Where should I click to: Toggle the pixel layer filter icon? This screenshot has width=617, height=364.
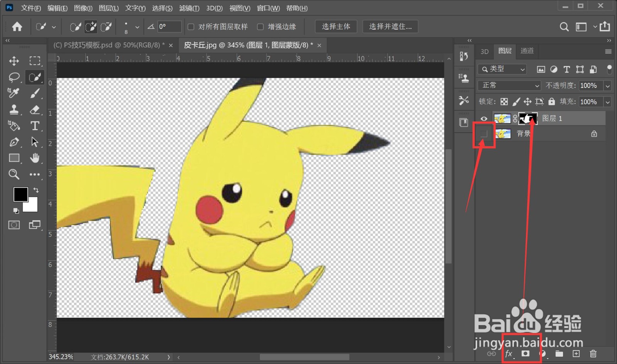pyautogui.click(x=541, y=69)
